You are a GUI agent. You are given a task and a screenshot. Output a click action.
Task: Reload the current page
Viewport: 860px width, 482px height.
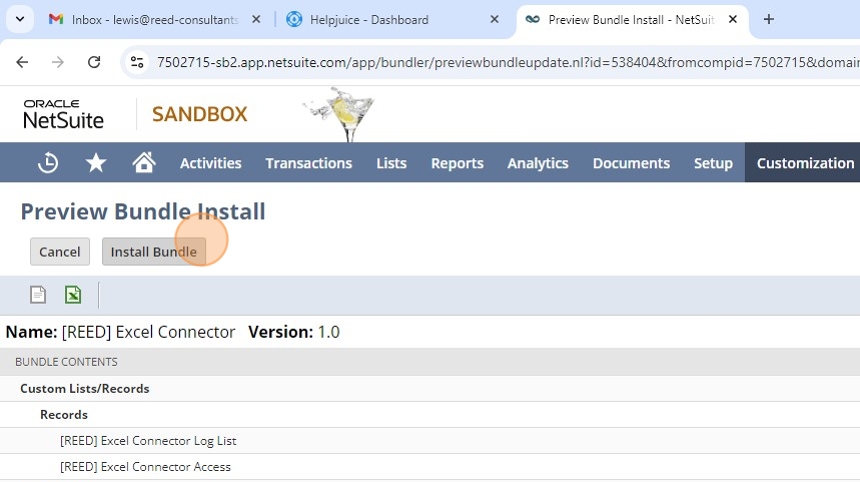(94, 62)
